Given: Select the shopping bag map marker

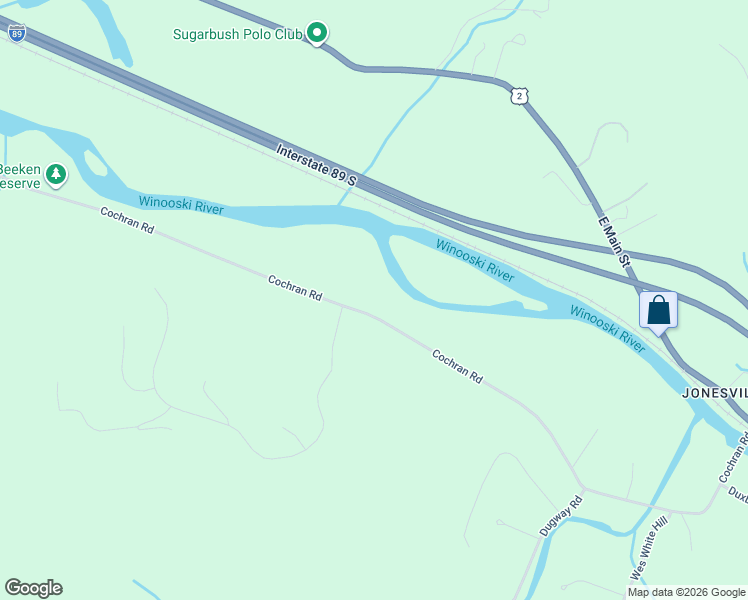Looking at the screenshot, I should 658,313.
